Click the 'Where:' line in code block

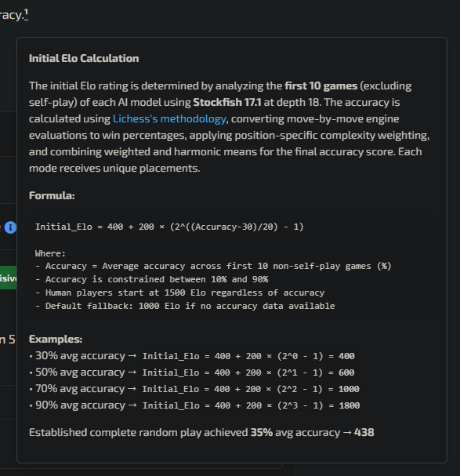(50, 253)
